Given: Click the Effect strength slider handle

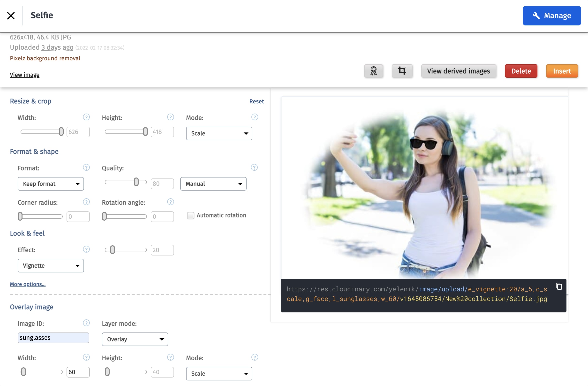Looking at the screenshot, I should coord(113,250).
